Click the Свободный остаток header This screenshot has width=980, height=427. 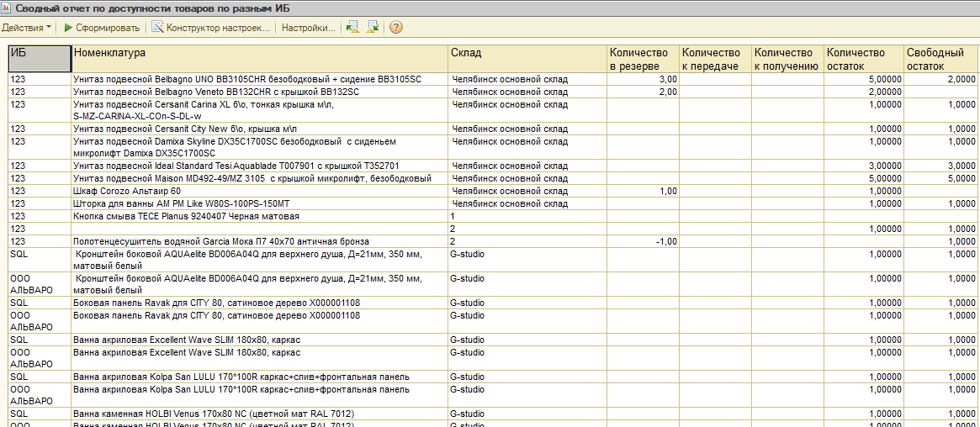[942, 59]
